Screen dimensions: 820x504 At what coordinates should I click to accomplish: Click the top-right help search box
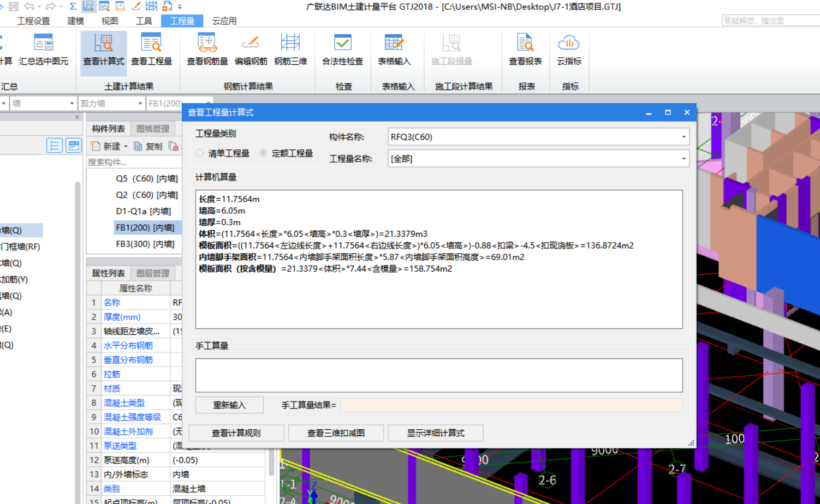coord(771,21)
